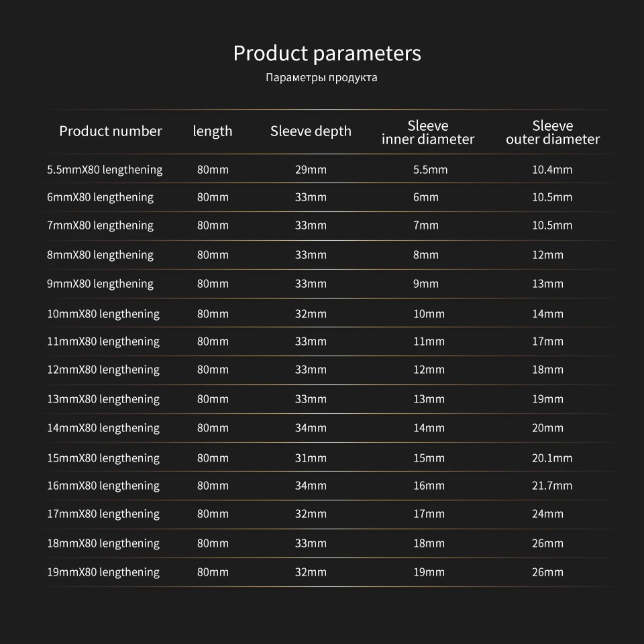The width and height of the screenshot is (644, 644).
Task: Click the Sleeve inner diameter header
Action: tap(428, 132)
